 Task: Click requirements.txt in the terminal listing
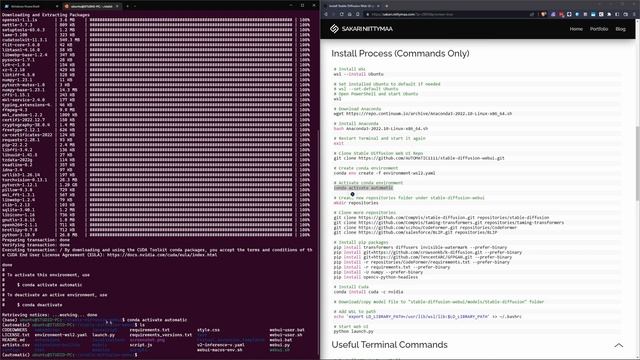(x=149, y=330)
